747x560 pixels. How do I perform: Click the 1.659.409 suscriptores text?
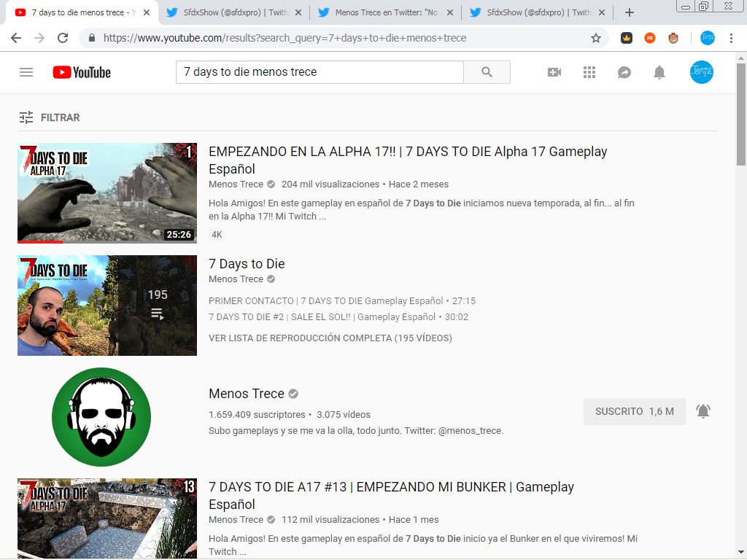point(257,415)
